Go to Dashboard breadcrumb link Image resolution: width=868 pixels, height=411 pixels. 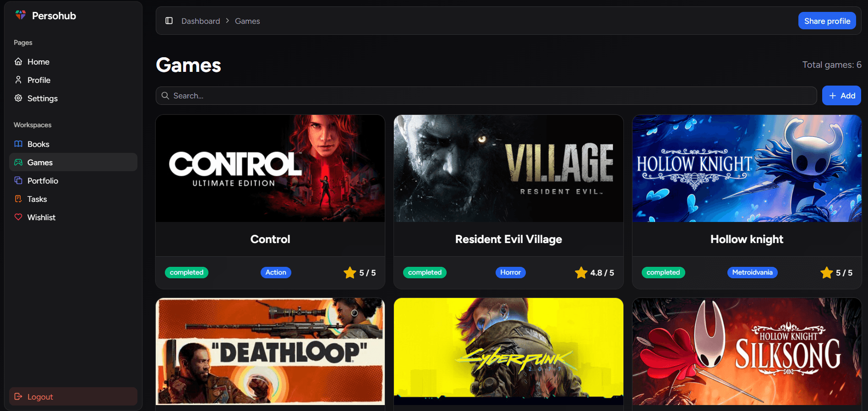click(201, 21)
